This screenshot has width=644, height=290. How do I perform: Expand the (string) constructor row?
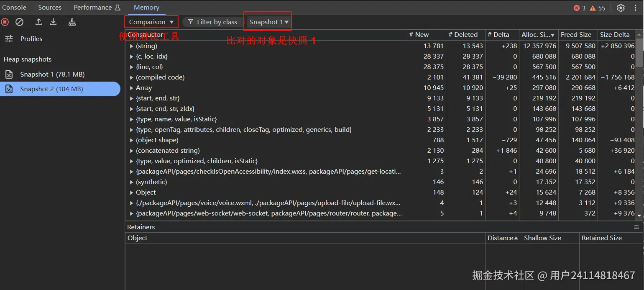[x=132, y=46]
